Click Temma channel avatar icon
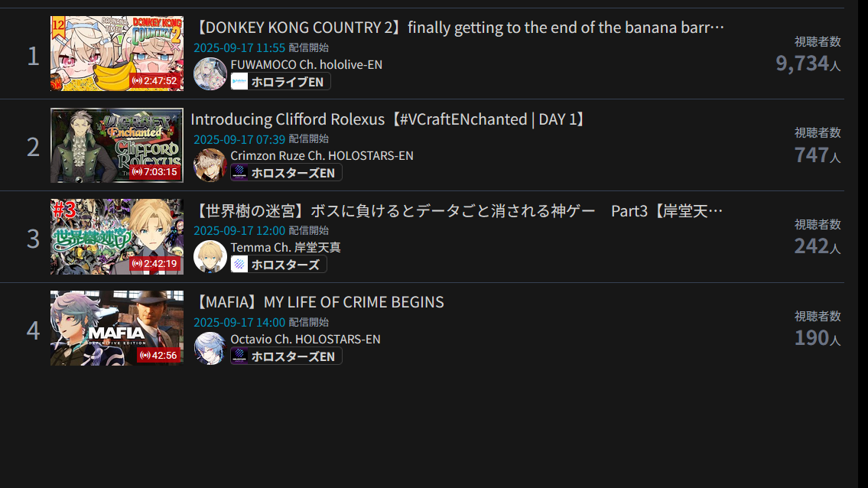The width and height of the screenshot is (868, 488). (x=210, y=256)
